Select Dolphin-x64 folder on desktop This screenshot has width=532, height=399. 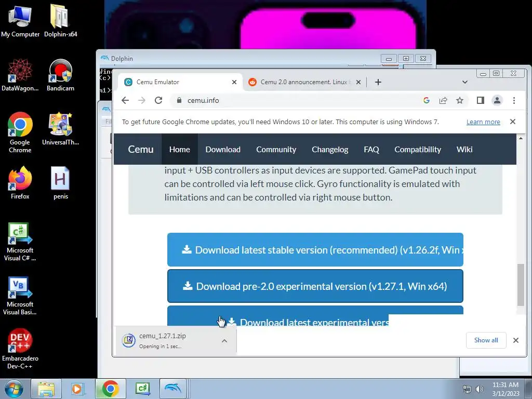[60, 21]
